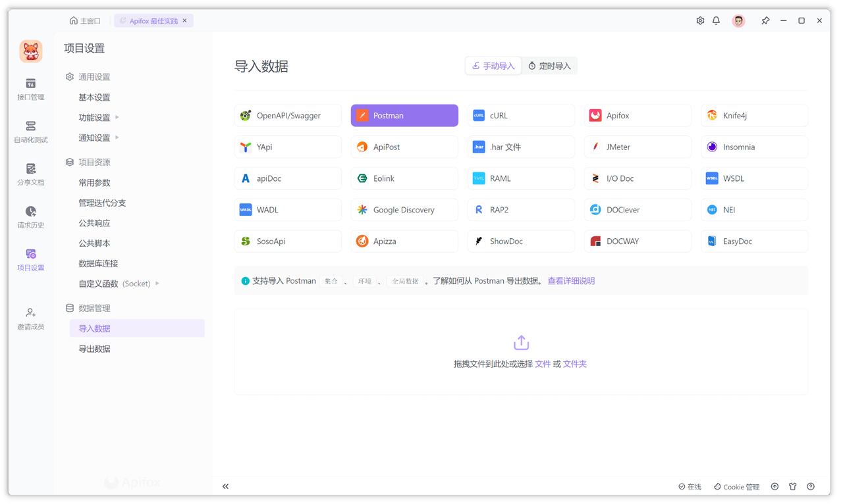Go to 分享文档 sidebar section
The width and height of the screenshot is (843, 504).
tap(30, 175)
